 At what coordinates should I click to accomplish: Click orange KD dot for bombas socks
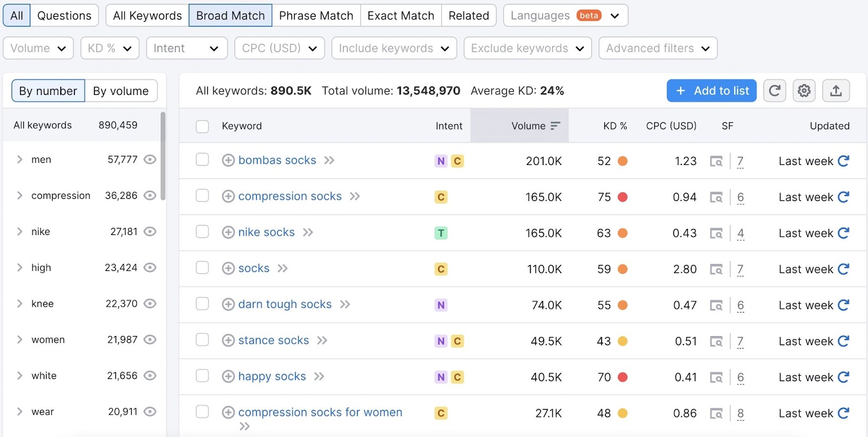[x=623, y=161]
